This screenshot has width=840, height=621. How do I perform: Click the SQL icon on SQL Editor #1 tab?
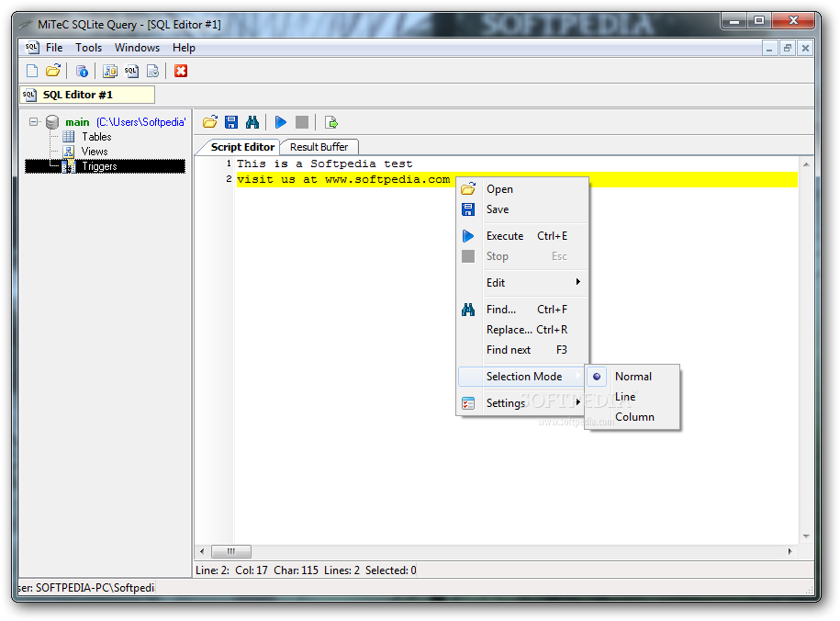point(29,95)
